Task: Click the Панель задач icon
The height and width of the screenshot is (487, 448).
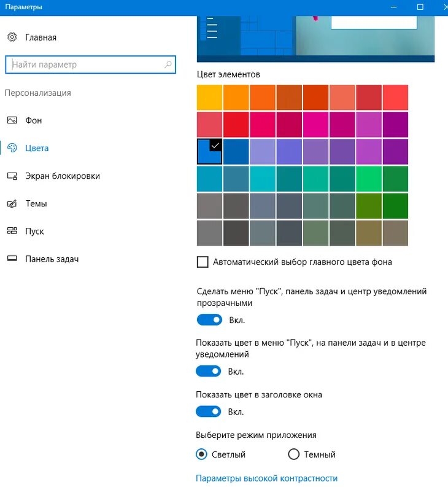Action: (x=12, y=259)
